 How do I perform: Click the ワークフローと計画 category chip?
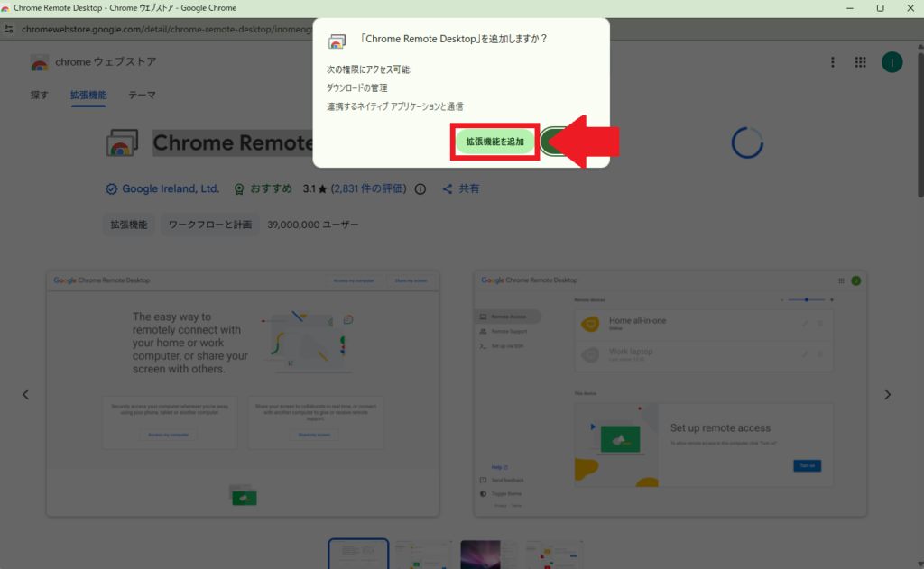(x=211, y=225)
